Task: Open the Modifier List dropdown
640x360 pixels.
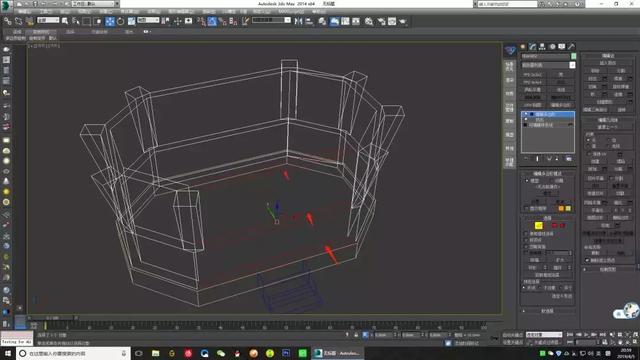Action: [548, 65]
